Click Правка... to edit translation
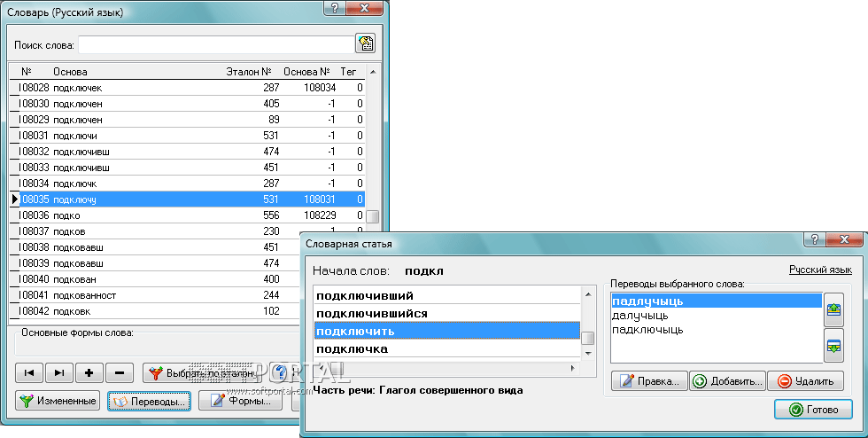Screen dimensions: 868x438 coord(649,381)
